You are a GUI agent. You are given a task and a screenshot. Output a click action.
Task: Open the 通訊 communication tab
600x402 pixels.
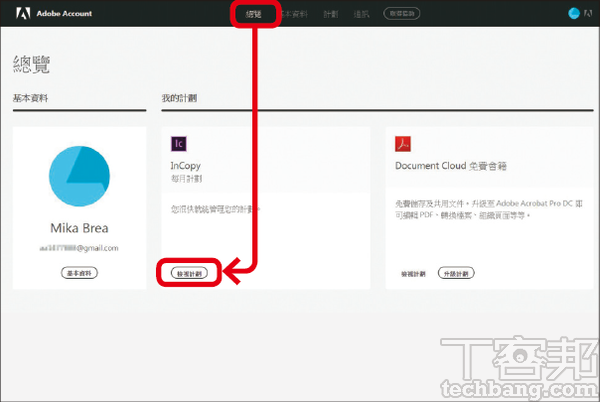point(361,14)
